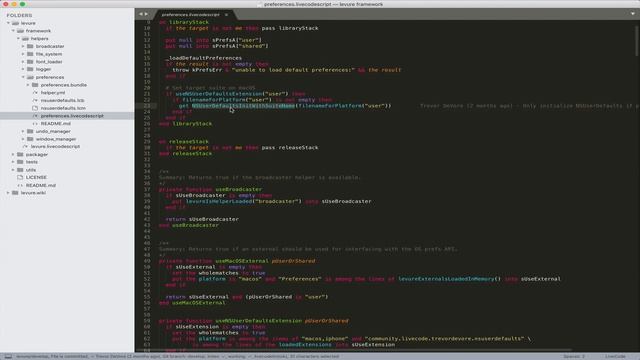This screenshot has height=360, width=640.
Task: Open the panel switcher icon in status bar
Action: point(8,356)
